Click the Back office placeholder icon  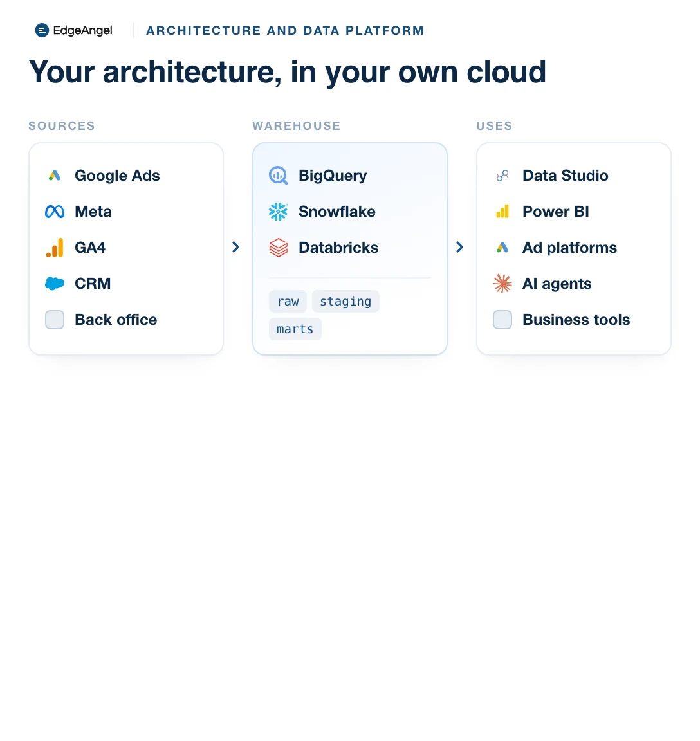[54, 320]
